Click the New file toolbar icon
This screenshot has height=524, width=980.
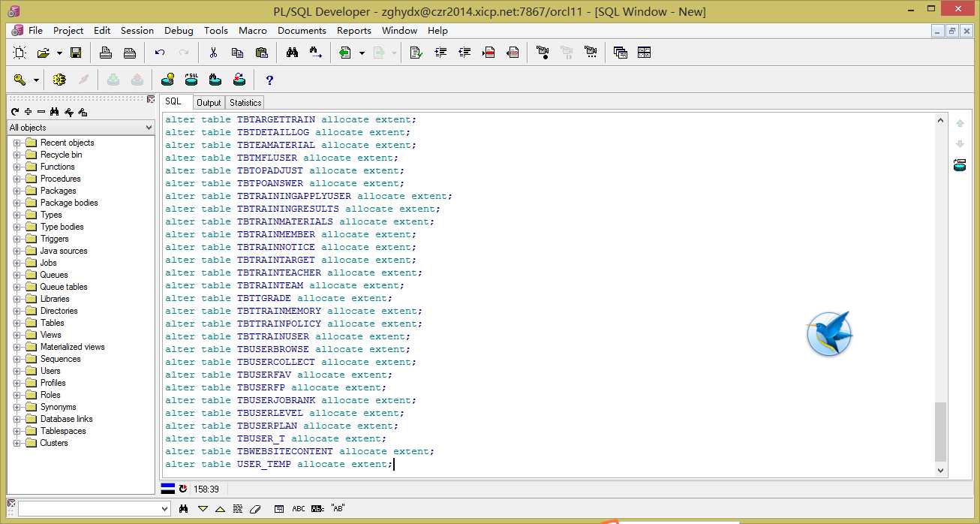click(x=20, y=53)
